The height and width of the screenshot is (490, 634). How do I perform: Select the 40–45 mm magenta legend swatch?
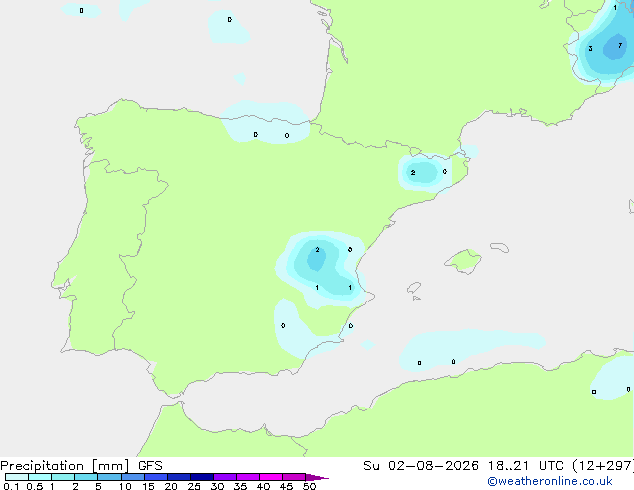click(271, 477)
